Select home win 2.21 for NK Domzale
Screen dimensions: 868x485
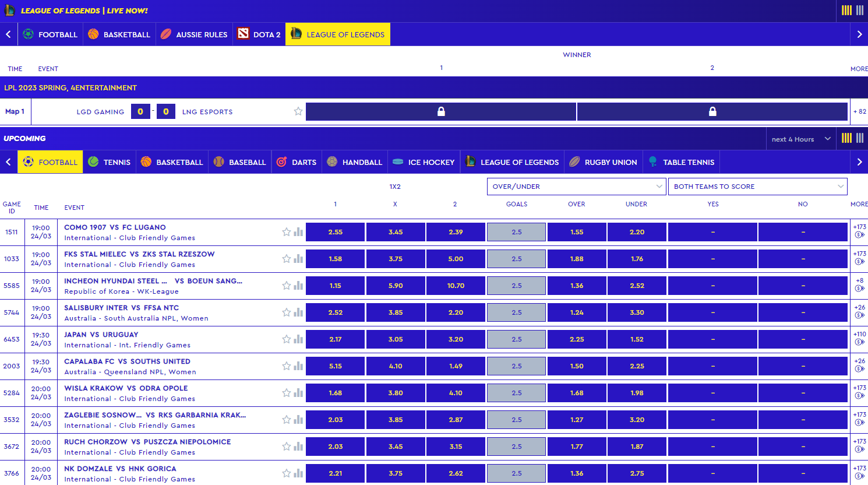click(x=335, y=473)
